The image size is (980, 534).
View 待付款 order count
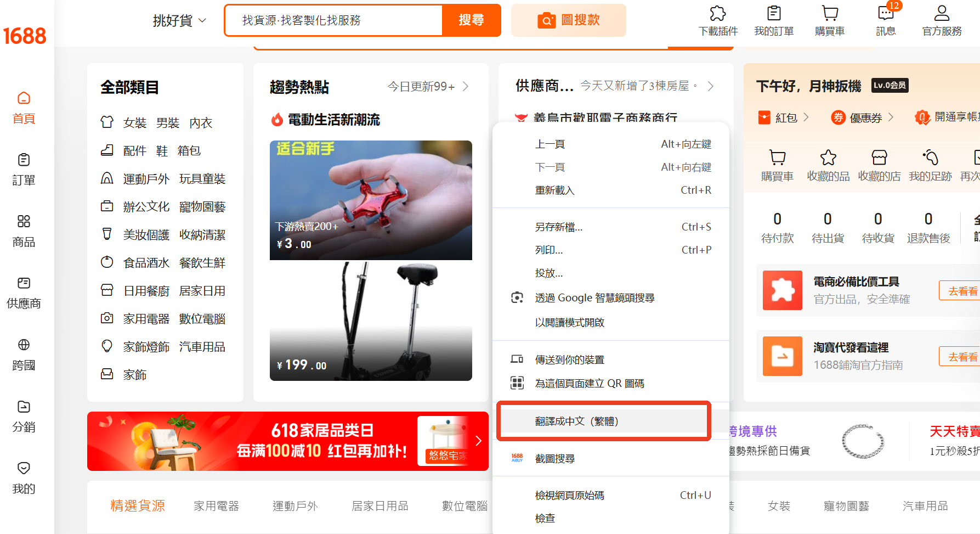[777, 227]
